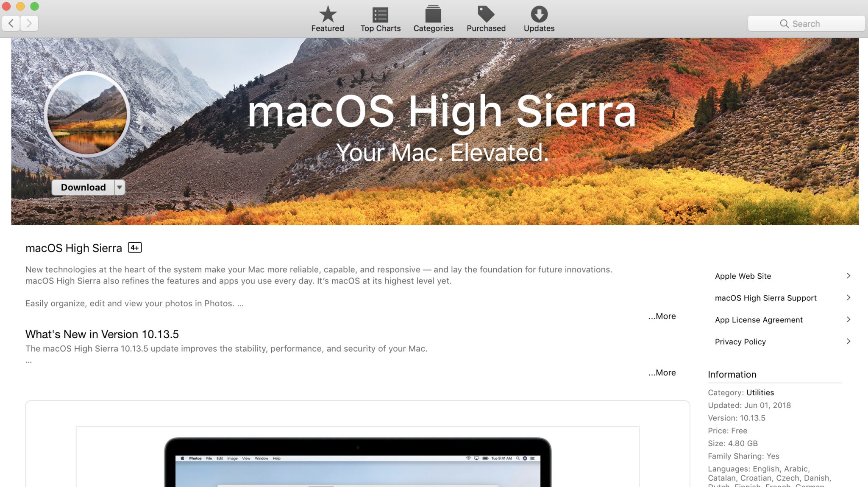
Task: Click the forward navigation arrow
Action: tap(29, 23)
